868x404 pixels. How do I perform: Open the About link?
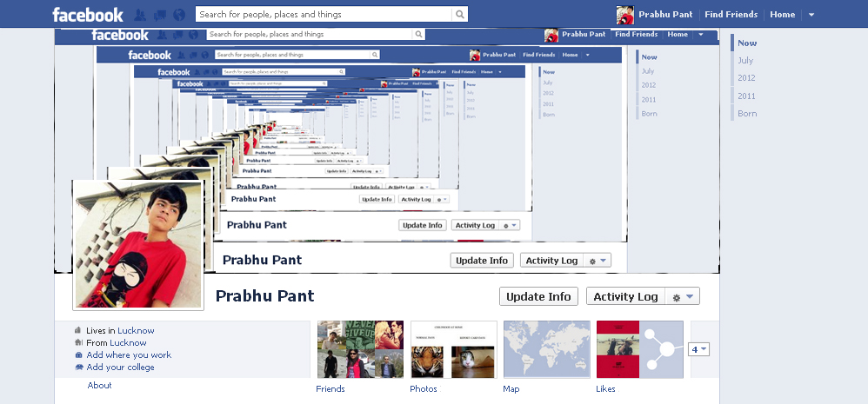pos(100,385)
